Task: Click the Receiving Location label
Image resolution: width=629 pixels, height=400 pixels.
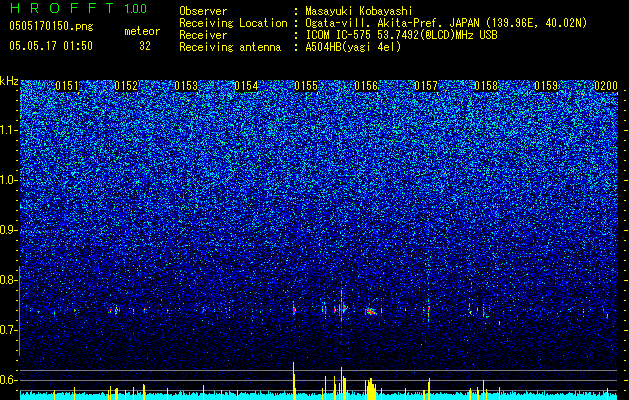Action: pyautogui.click(x=233, y=23)
